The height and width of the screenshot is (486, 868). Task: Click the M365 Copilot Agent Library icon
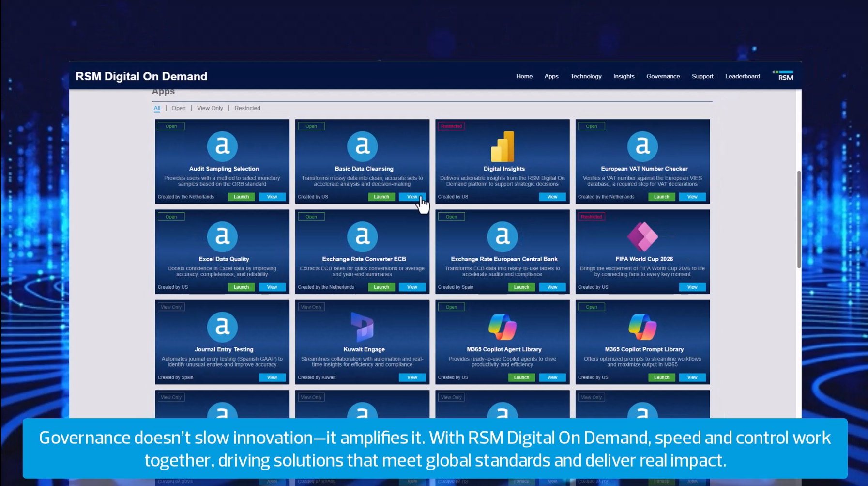click(503, 327)
